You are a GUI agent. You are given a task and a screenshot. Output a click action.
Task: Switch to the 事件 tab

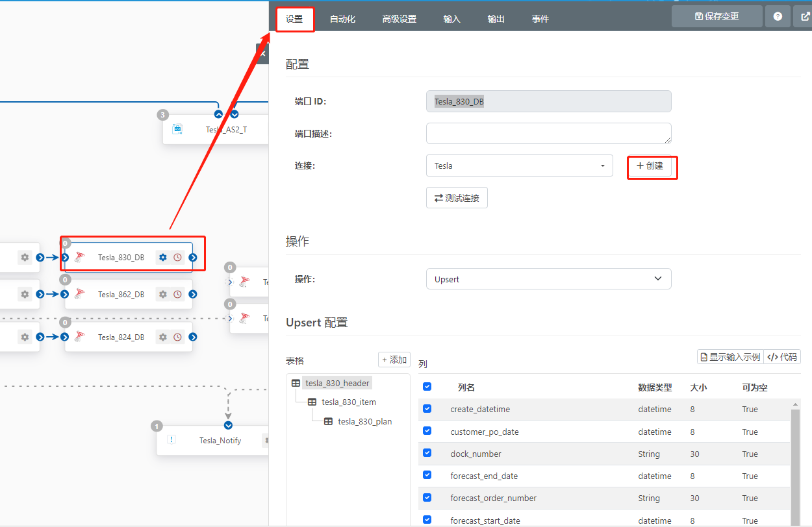540,19
